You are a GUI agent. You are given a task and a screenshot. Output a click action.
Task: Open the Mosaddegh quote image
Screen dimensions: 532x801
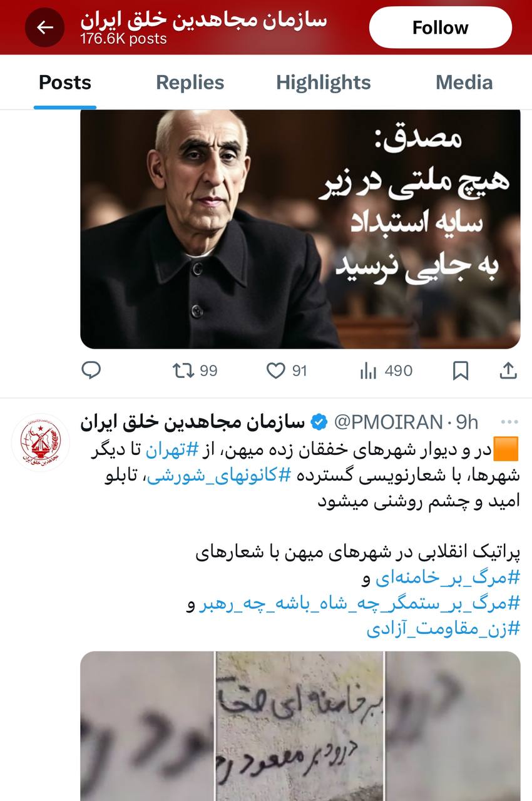point(300,229)
